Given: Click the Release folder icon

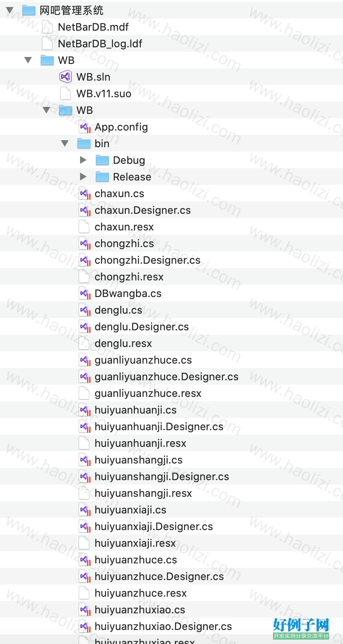Looking at the screenshot, I should [x=102, y=177].
